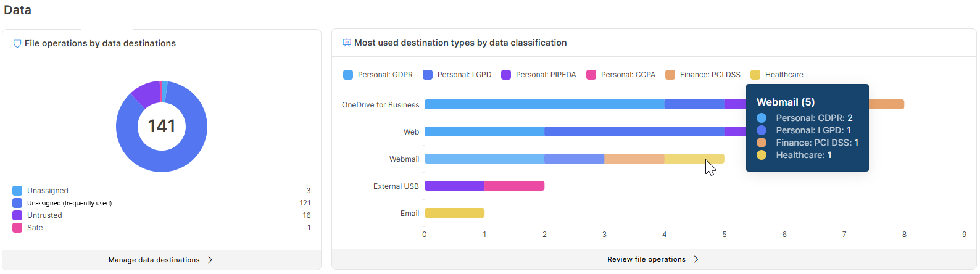Select the Untrusted legend entry
Viewport: 980px width, 274px height.
click(162, 215)
